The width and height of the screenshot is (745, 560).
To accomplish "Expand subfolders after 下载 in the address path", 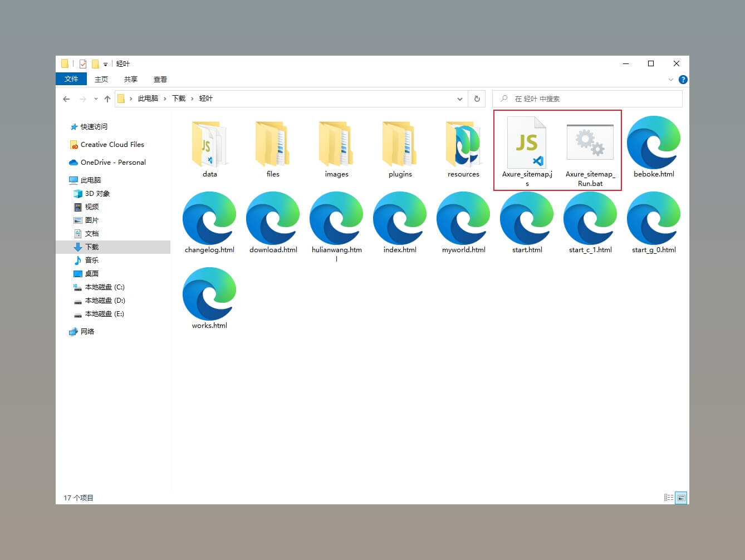I will 192,99.
